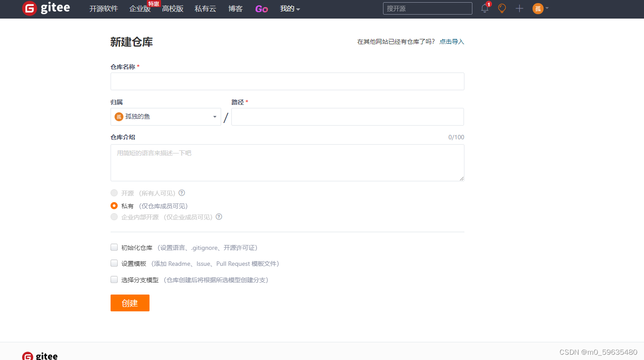Image resolution: width=644 pixels, height=360 pixels.
Task: Open 企业版 in navigation bar
Action: [x=140, y=9]
